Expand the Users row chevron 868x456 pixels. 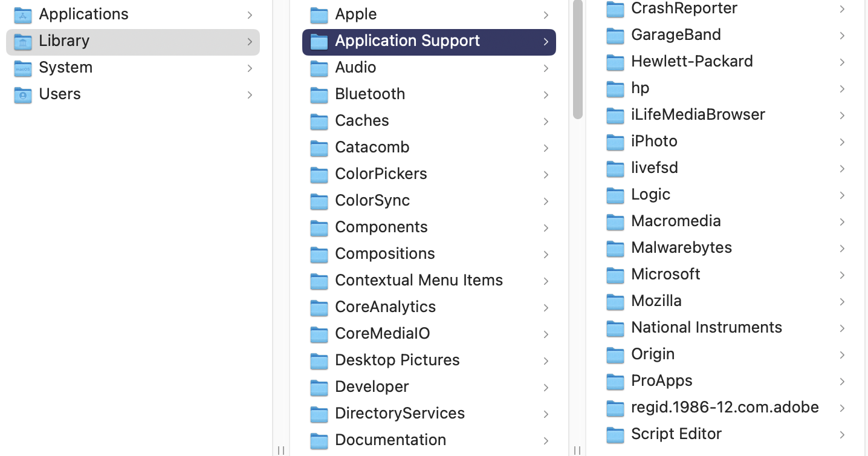click(x=250, y=94)
